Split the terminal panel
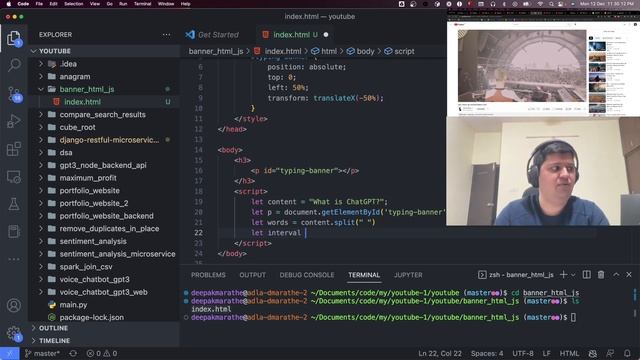The height and width of the screenshot is (360, 640). point(587,275)
